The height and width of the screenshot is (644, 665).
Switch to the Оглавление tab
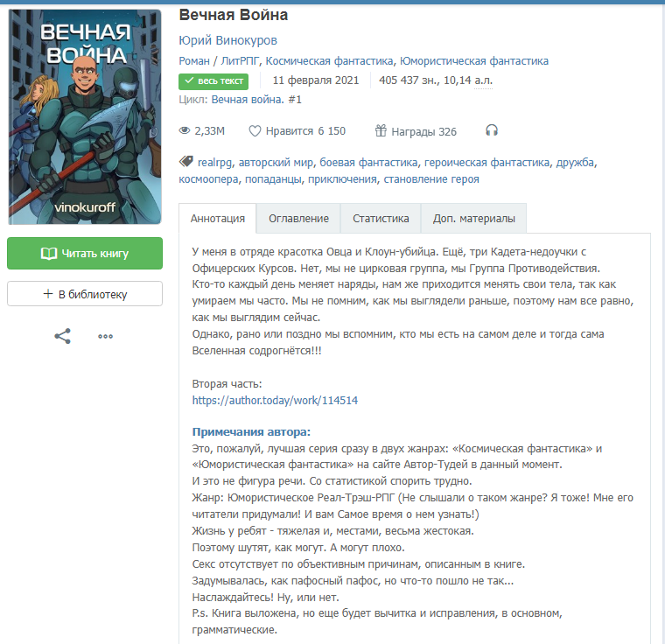(298, 219)
